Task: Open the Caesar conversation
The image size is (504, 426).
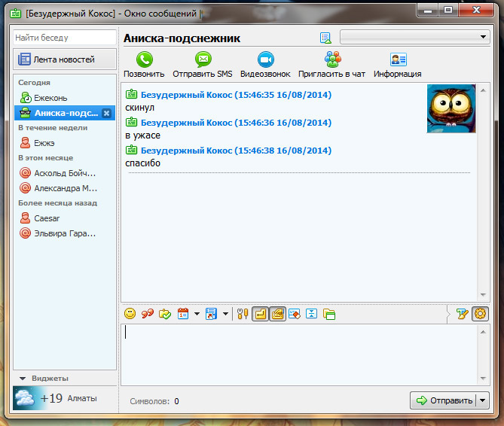Action: (65, 218)
